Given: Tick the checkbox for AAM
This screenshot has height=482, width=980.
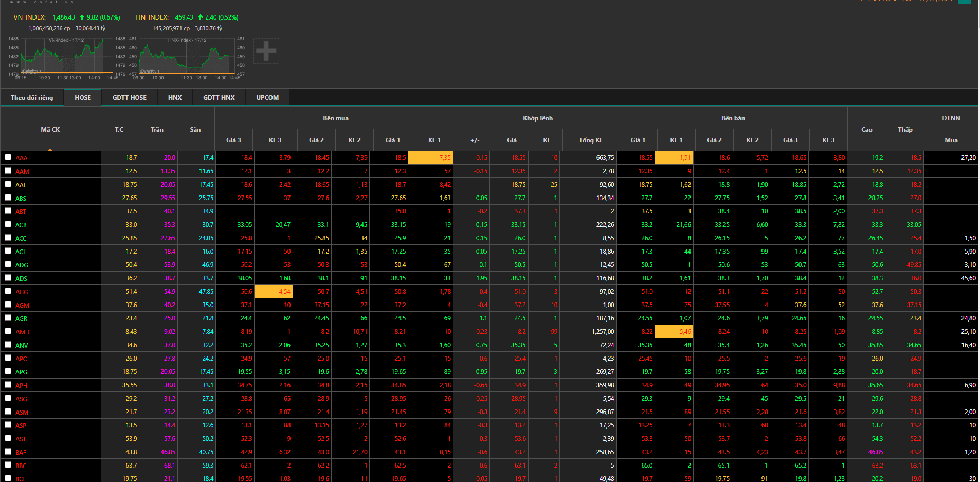Looking at the screenshot, I should pyautogui.click(x=8, y=171).
